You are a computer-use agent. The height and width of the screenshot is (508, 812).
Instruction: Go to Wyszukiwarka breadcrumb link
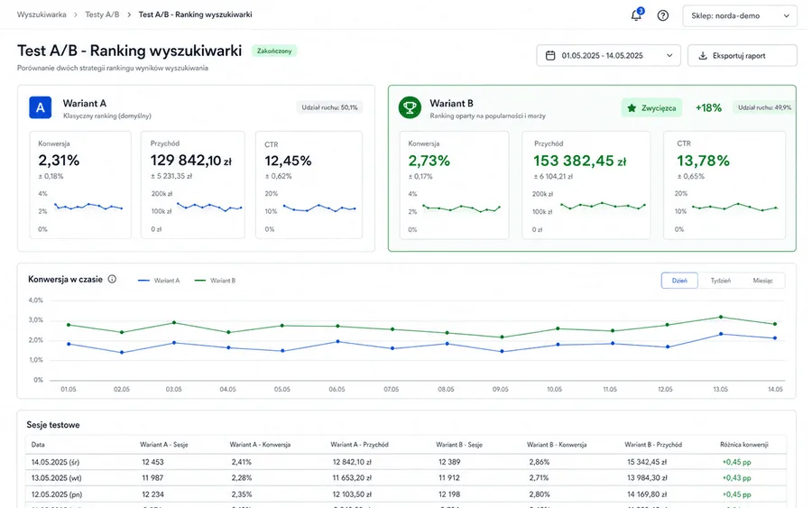click(42, 14)
